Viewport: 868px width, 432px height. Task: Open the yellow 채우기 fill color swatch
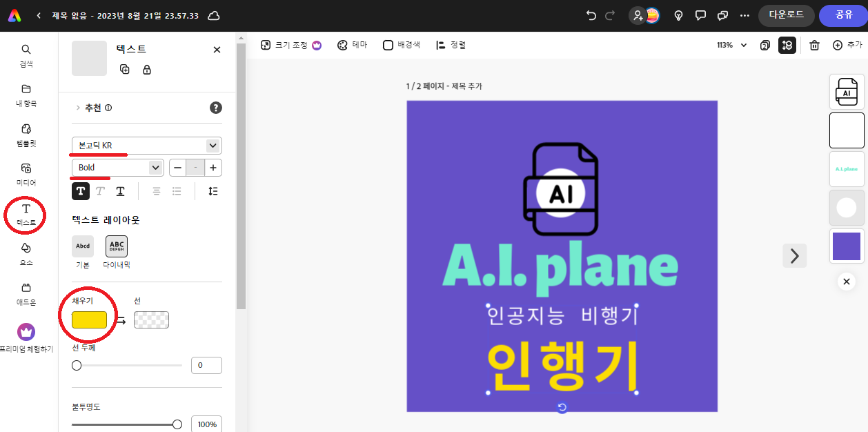click(x=89, y=320)
